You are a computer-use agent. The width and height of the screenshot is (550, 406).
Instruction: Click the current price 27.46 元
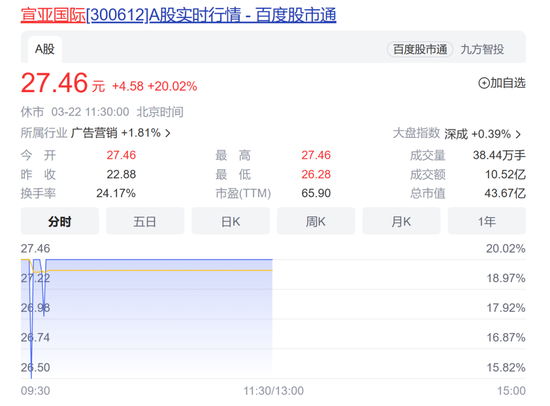tap(63, 83)
